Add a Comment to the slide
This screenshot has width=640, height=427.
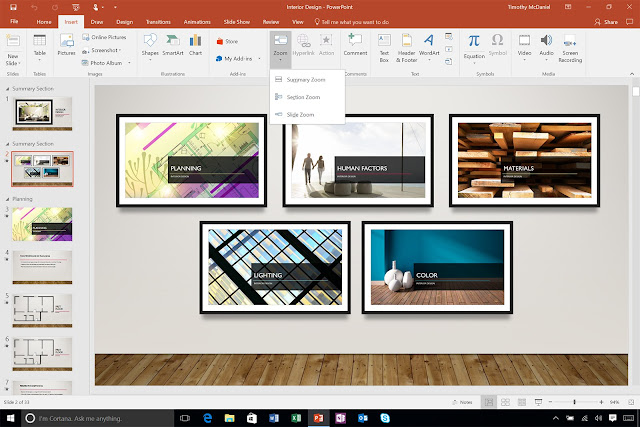pos(355,45)
